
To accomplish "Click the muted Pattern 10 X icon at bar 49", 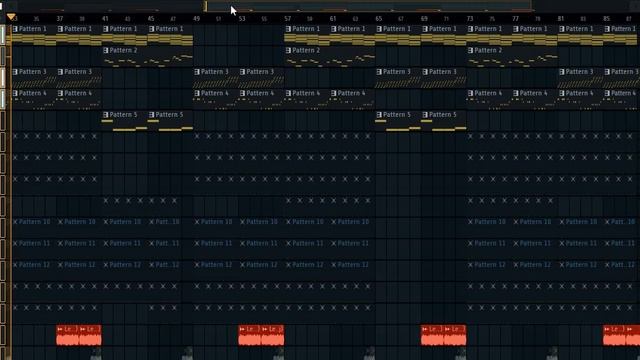I will 197,222.
